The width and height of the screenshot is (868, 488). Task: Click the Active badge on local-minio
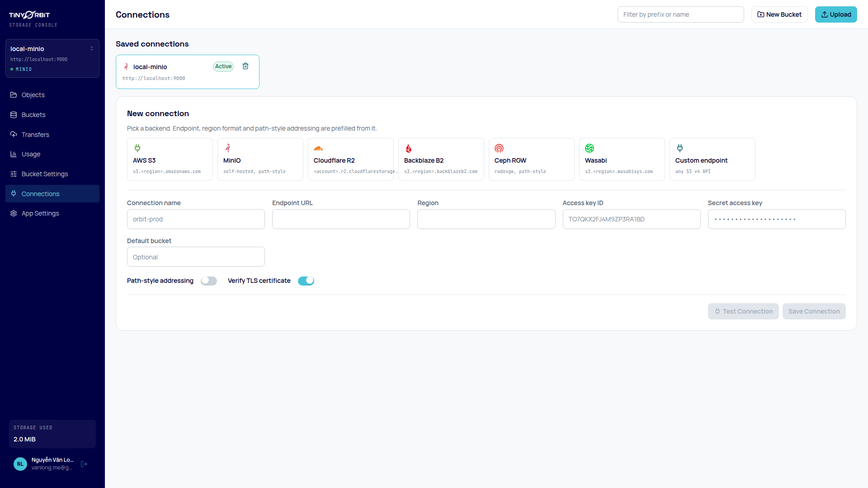click(223, 66)
